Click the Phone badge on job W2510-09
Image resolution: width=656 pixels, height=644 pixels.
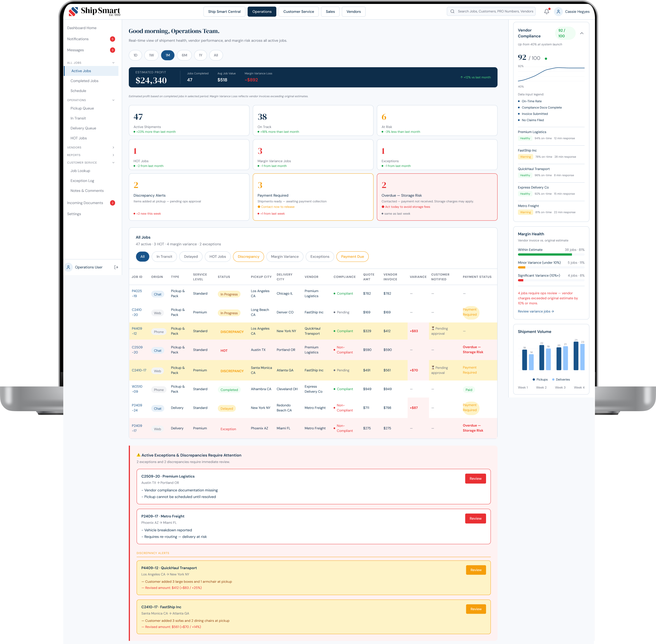coord(158,390)
